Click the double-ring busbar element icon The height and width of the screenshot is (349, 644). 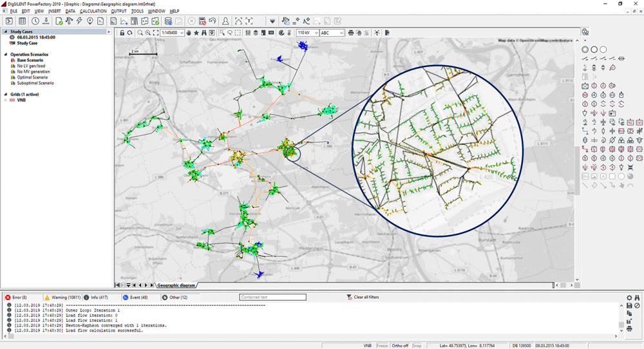585,50
